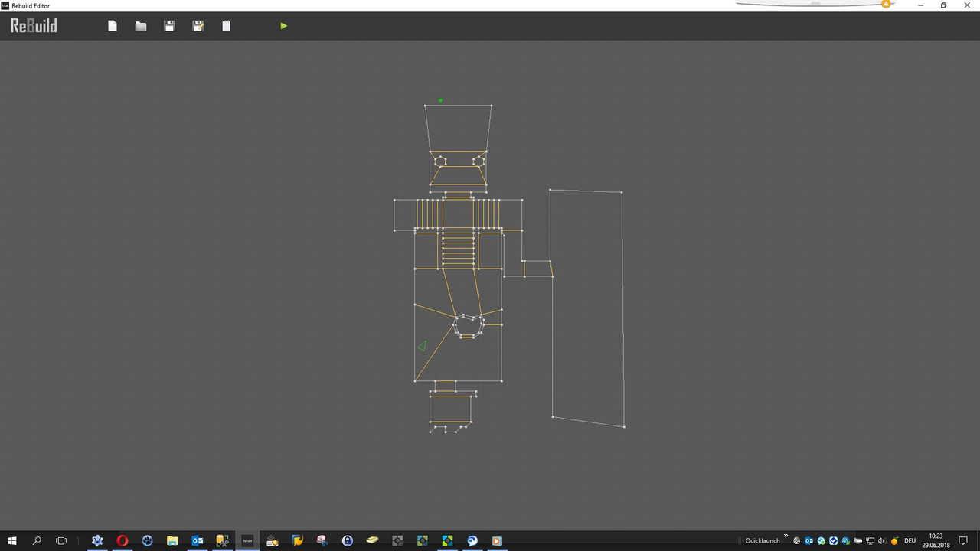This screenshot has height=551, width=980.
Task: Open Windows taskbar search
Action: 37,540
